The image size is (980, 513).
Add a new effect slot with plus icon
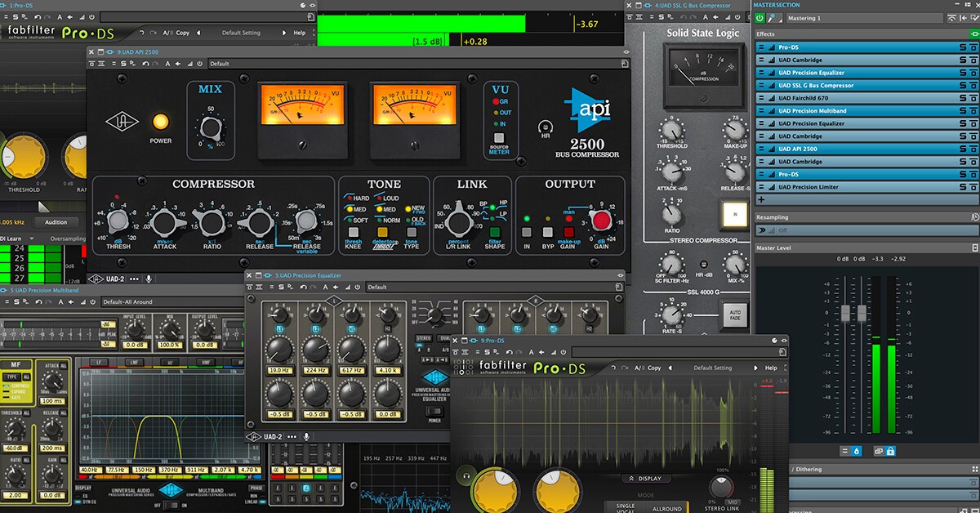click(x=761, y=199)
